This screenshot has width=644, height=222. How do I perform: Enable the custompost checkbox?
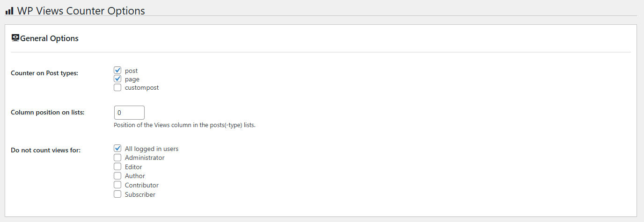117,87
